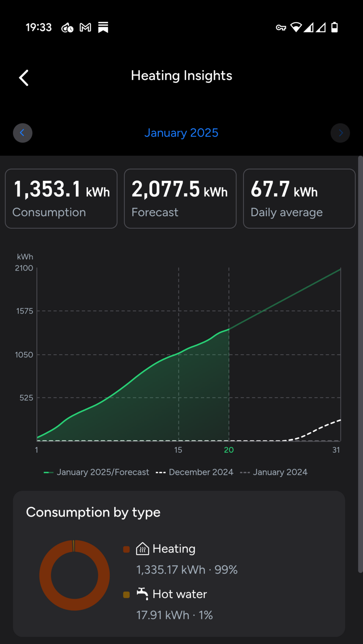363x644 pixels.
Task: Go to the previous month
Action: click(23, 133)
